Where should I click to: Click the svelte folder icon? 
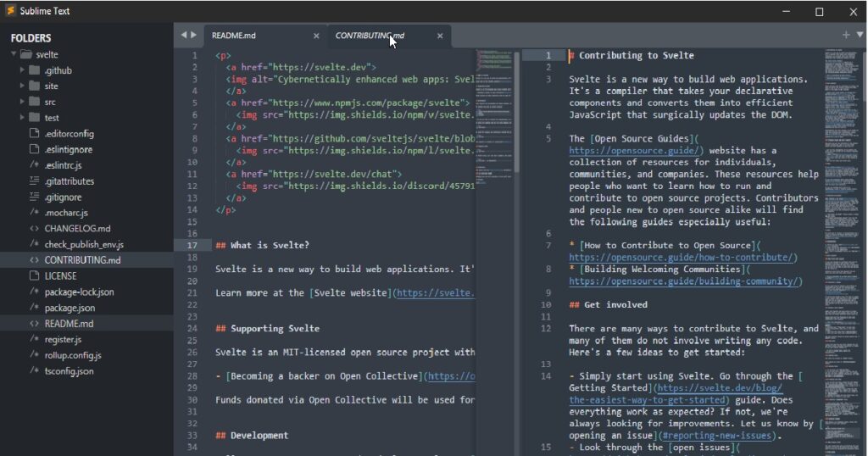[x=26, y=54]
